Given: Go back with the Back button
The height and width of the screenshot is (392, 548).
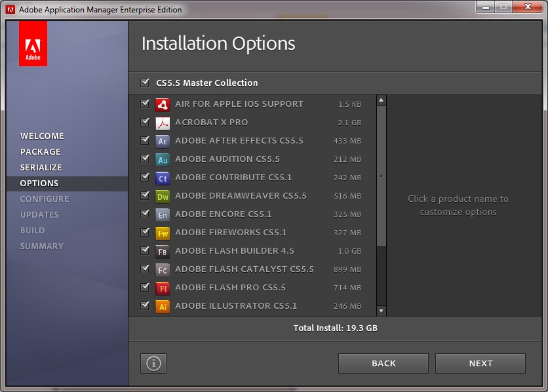Looking at the screenshot, I should click(383, 363).
